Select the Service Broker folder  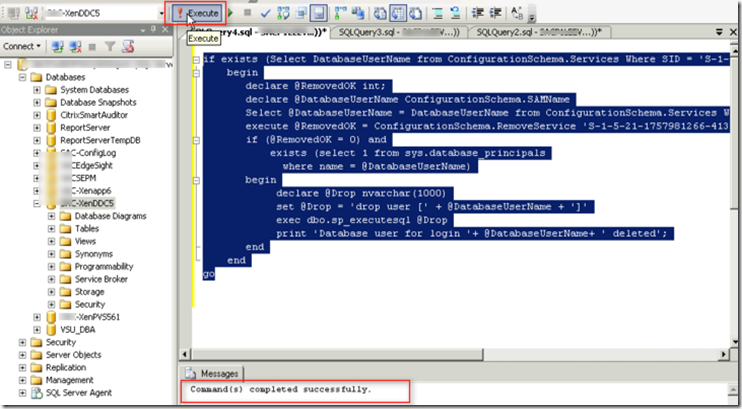click(101, 279)
